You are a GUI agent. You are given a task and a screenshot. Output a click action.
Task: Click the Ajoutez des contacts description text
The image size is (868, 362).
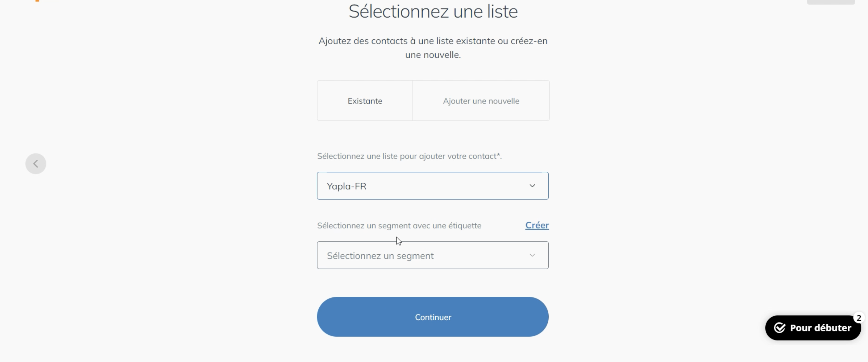pos(433,48)
